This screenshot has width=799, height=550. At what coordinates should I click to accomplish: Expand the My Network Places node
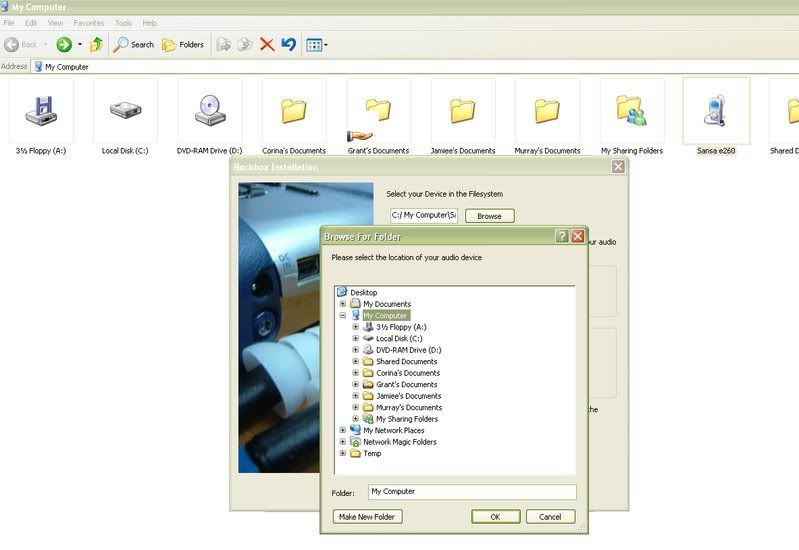click(343, 430)
